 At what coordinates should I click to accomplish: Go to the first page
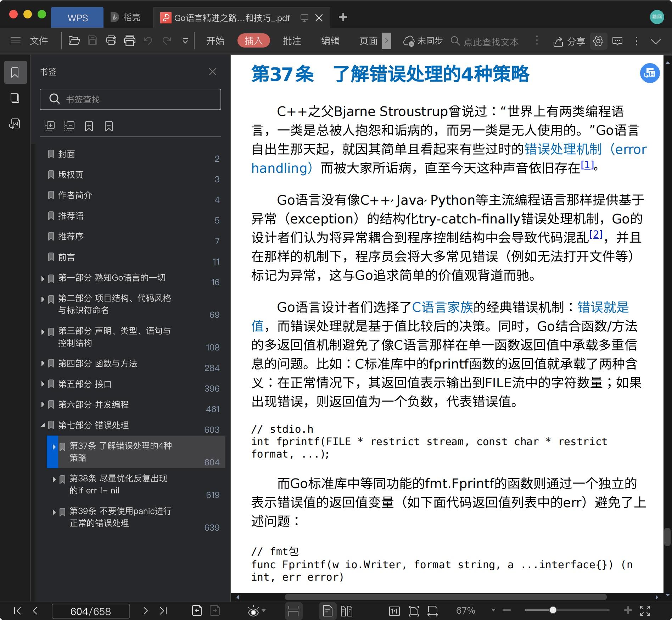17,610
